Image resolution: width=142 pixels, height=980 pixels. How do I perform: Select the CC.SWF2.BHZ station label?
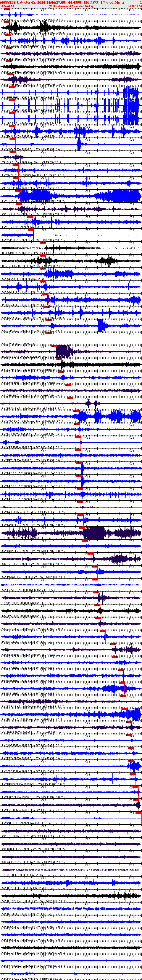pos(19,344)
